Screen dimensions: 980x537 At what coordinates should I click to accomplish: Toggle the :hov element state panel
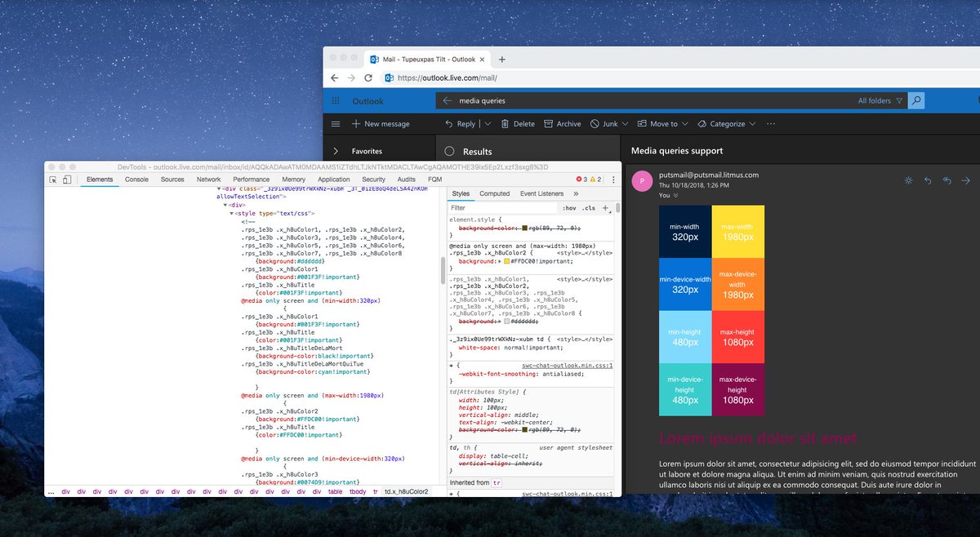click(569, 208)
